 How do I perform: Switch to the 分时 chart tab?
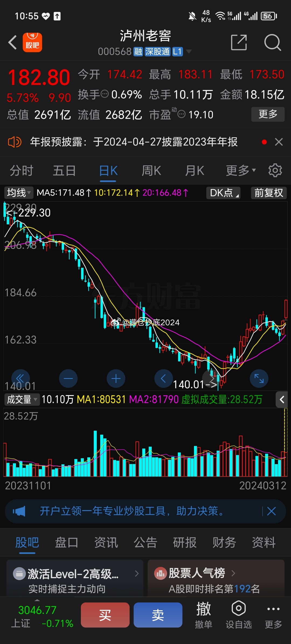coord(21,171)
